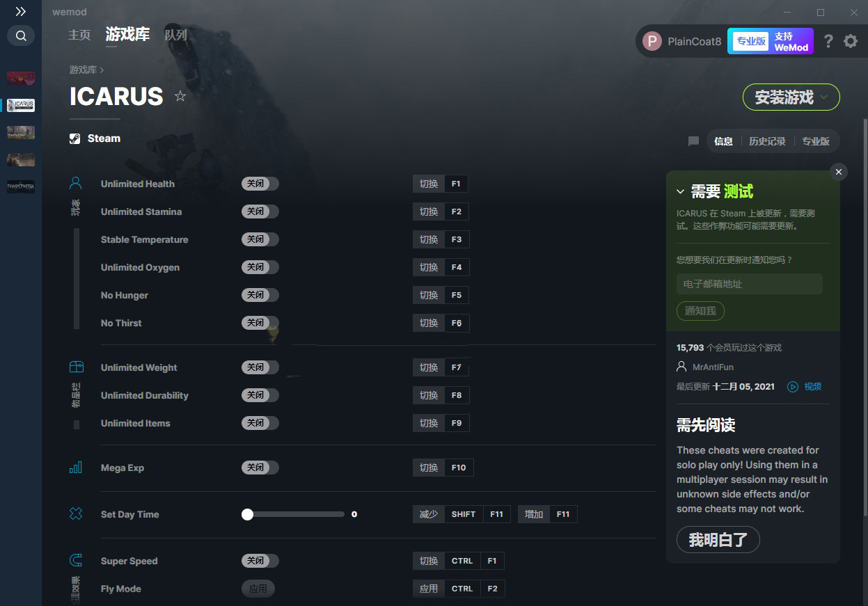868x606 pixels.
Task: Open the MrAntiFun author link
Action: click(713, 367)
